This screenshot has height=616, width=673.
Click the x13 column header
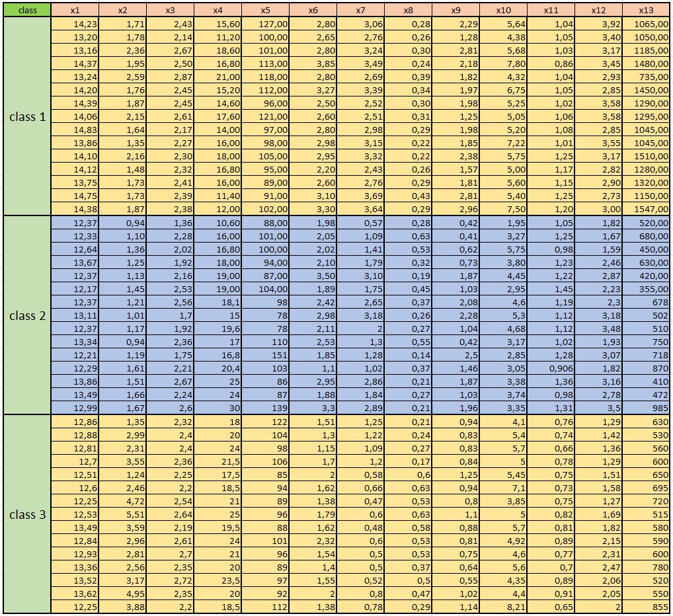pyautogui.click(x=646, y=10)
